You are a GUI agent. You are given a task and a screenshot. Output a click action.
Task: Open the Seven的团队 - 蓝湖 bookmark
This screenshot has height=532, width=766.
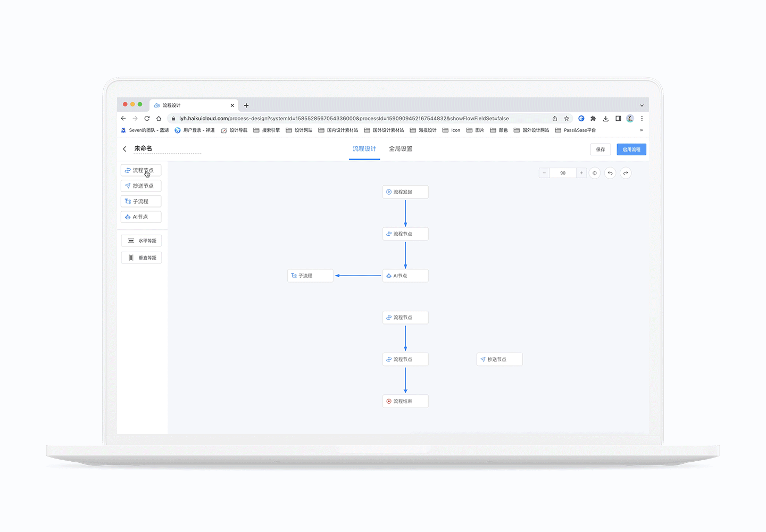point(145,130)
